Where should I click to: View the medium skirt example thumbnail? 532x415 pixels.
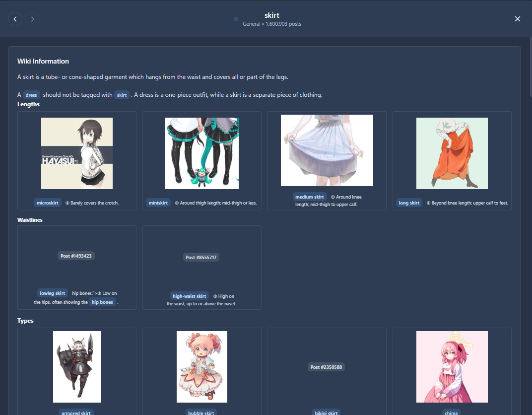327,150
